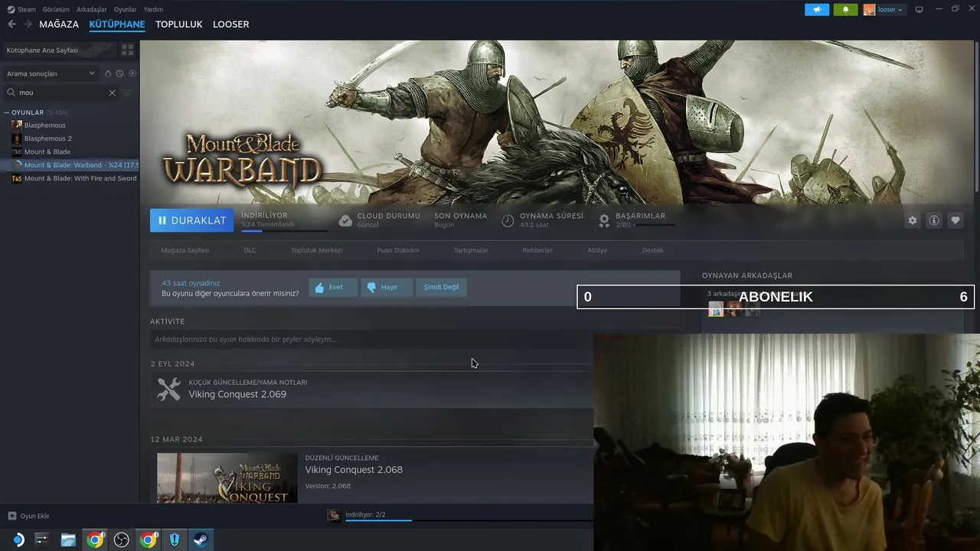Open the Arkadaşlar menu
This screenshot has height=551, width=980.
pos(92,9)
